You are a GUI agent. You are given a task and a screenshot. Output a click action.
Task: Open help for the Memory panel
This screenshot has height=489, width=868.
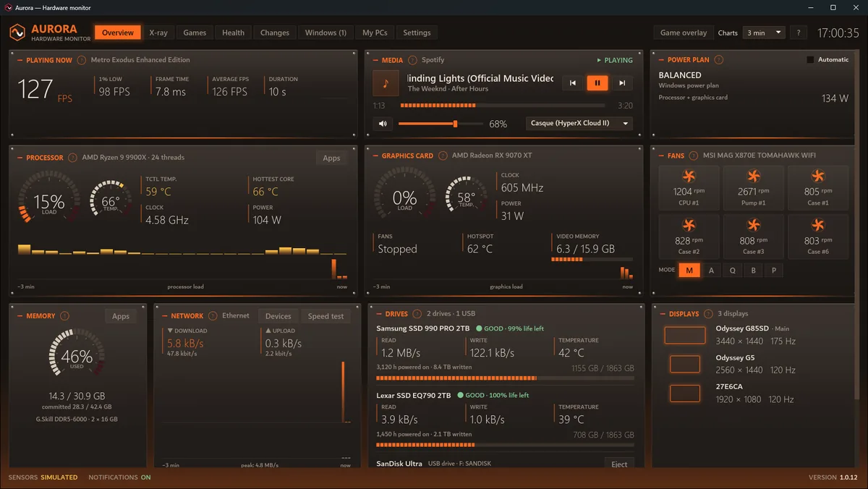click(x=64, y=316)
